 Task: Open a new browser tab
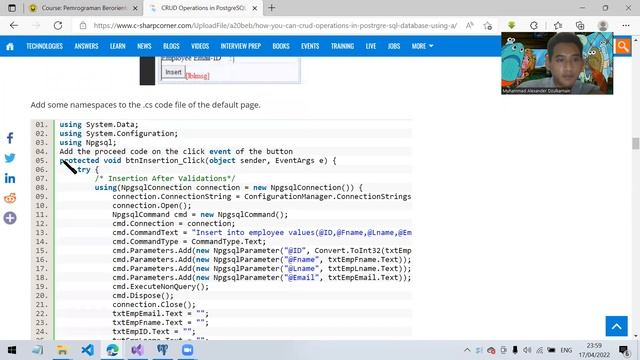tap(271, 8)
